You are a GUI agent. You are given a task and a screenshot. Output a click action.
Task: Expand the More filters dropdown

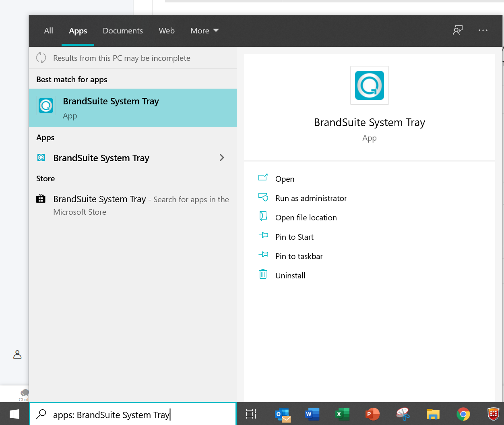click(204, 31)
